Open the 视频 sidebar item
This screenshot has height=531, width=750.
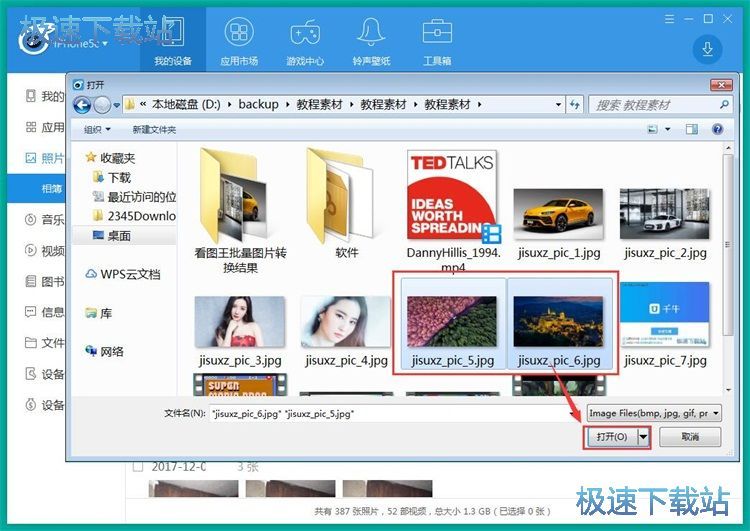(x=44, y=250)
